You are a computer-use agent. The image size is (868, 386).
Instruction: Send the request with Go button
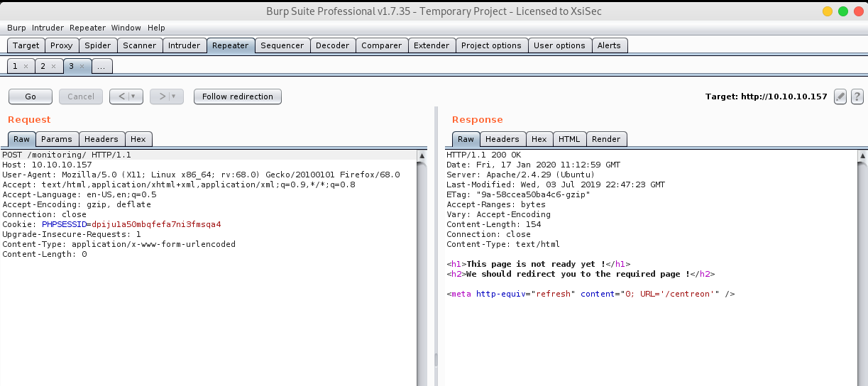tap(31, 96)
